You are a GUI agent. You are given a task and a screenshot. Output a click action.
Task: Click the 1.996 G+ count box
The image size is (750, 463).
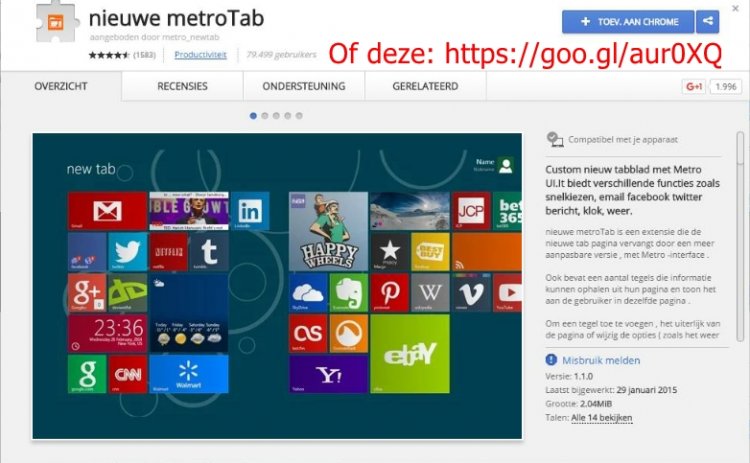[726, 87]
